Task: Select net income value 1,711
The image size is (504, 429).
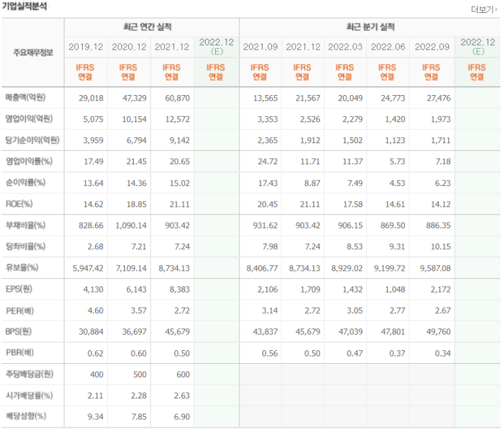Action: tap(441, 141)
